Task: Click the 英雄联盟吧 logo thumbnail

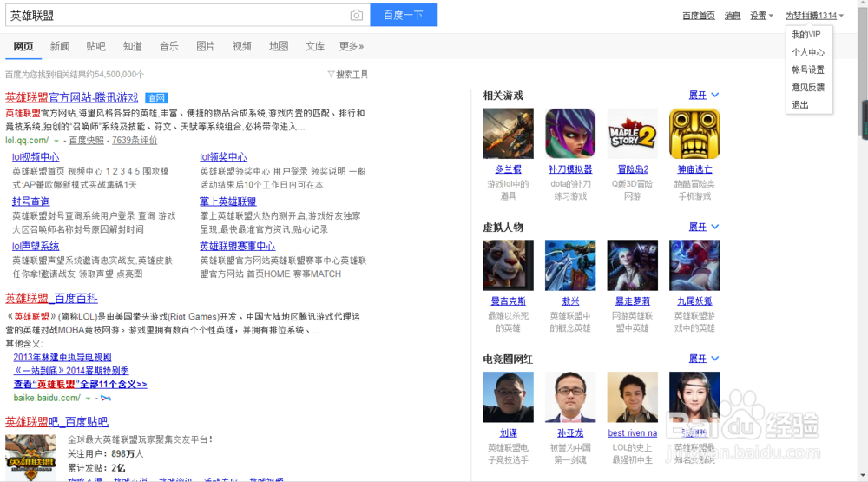Action: tap(30, 458)
